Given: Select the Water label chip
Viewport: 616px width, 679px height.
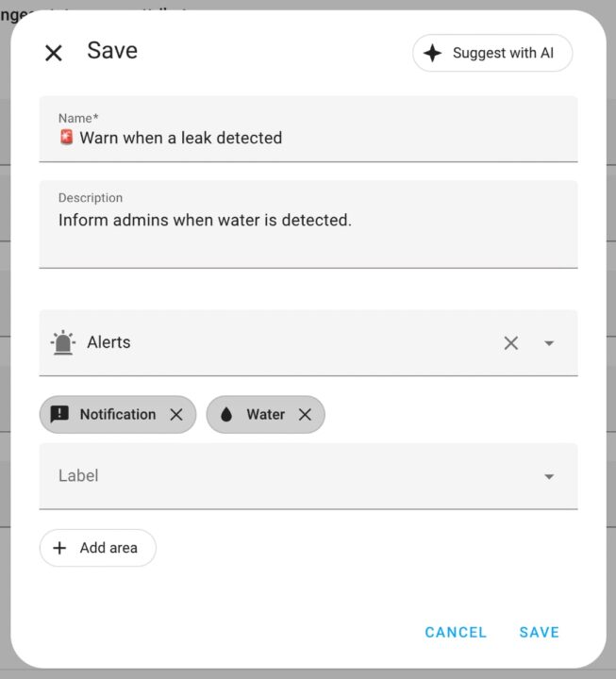Looking at the screenshot, I should click(265, 414).
